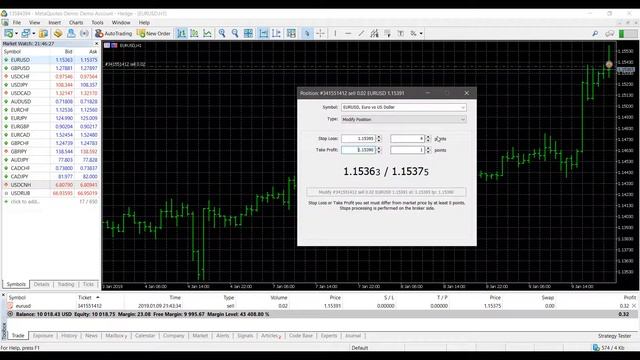Expand the shapes tool dropdown arrow in toolbar

point(421,33)
